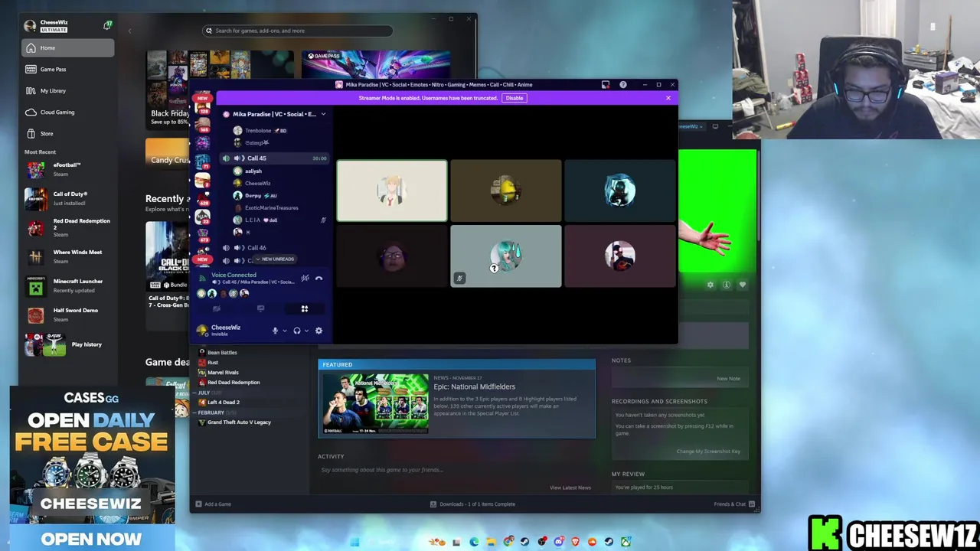This screenshot has width=980, height=551.
Task: Disable Discord Streamer Mode
Action: 514,98
